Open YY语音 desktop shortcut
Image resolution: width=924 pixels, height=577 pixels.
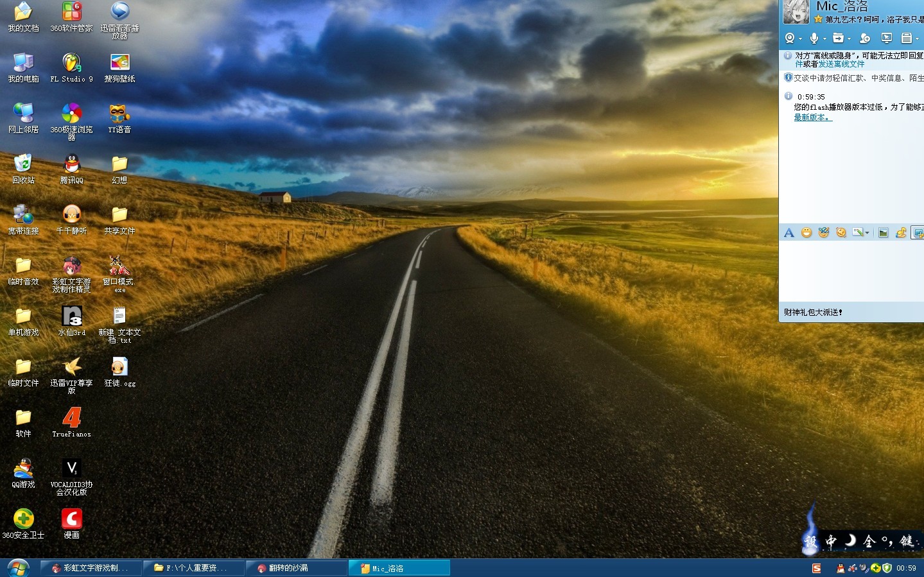pyautogui.click(x=119, y=119)
